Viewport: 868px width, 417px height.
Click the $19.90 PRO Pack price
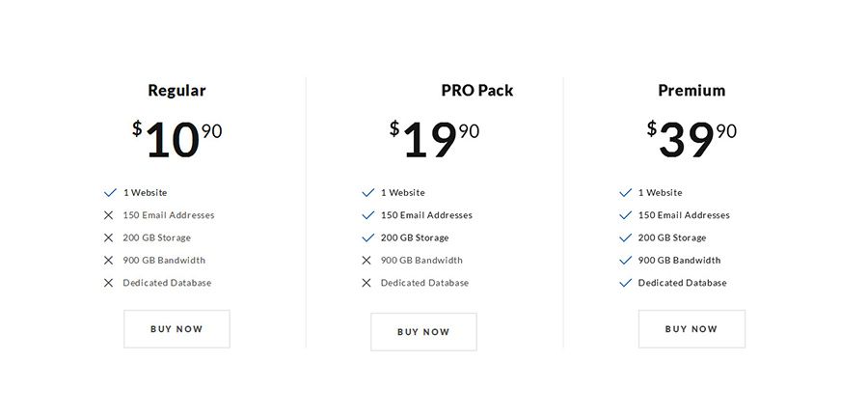click(x=434, y=139)
